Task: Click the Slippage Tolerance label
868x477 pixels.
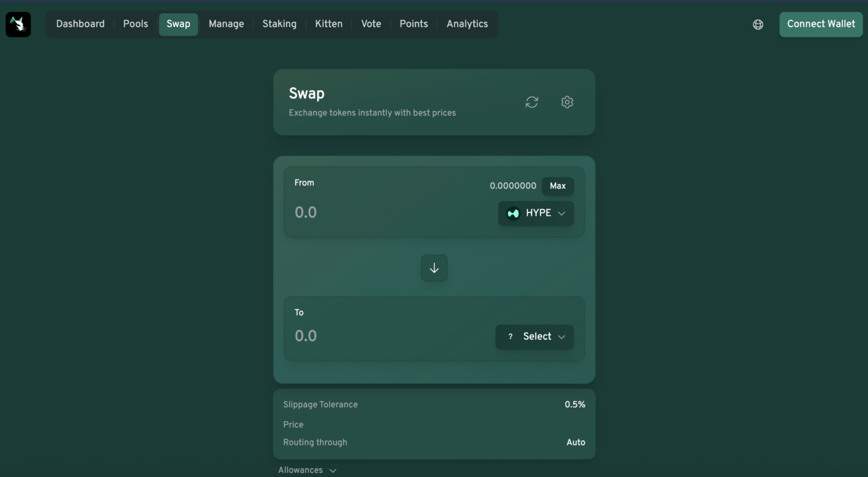Action: click(320, 404)
